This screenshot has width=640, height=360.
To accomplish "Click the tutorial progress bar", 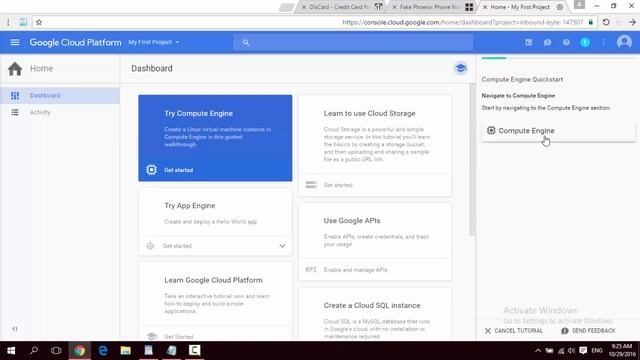I will click(558, 58).
